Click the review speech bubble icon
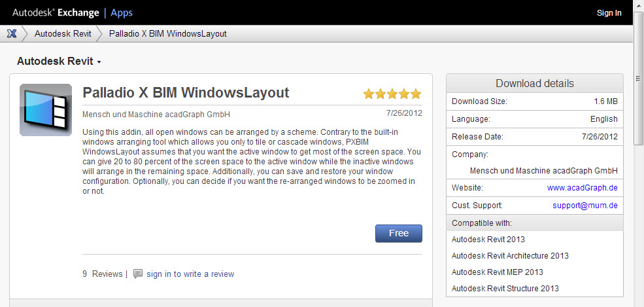 coord(138,274)
